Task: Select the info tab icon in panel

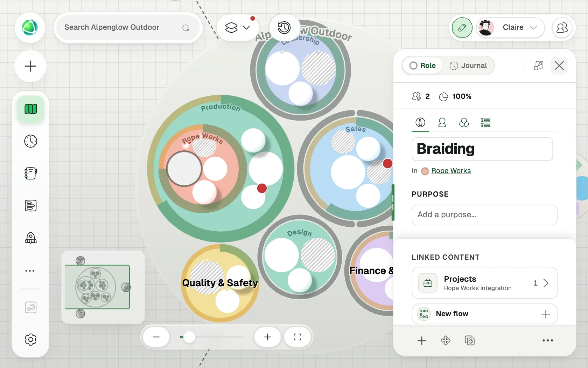Action: 420,122
